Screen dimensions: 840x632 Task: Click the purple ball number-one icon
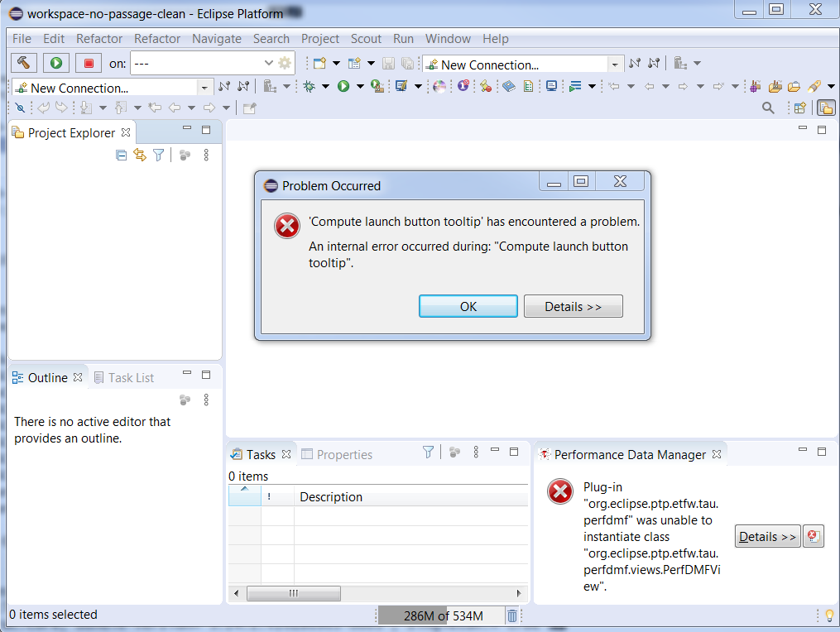[463, 86]
